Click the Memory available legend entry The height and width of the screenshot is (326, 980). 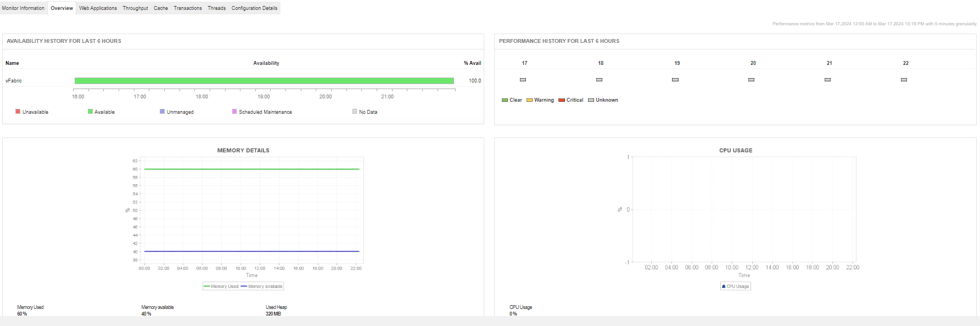pyautogui.click(x=262, y=286)
